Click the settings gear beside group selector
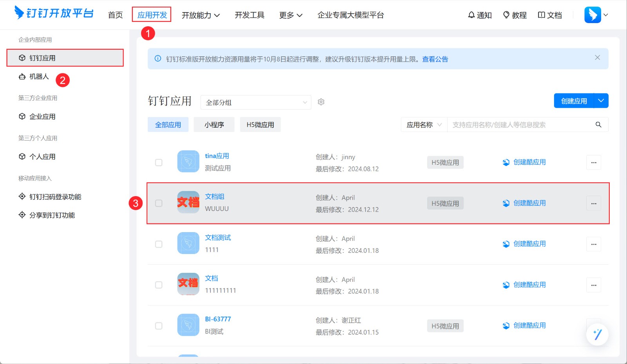Image resolution: width=627 pixels, height=364 pixels. 321,102
